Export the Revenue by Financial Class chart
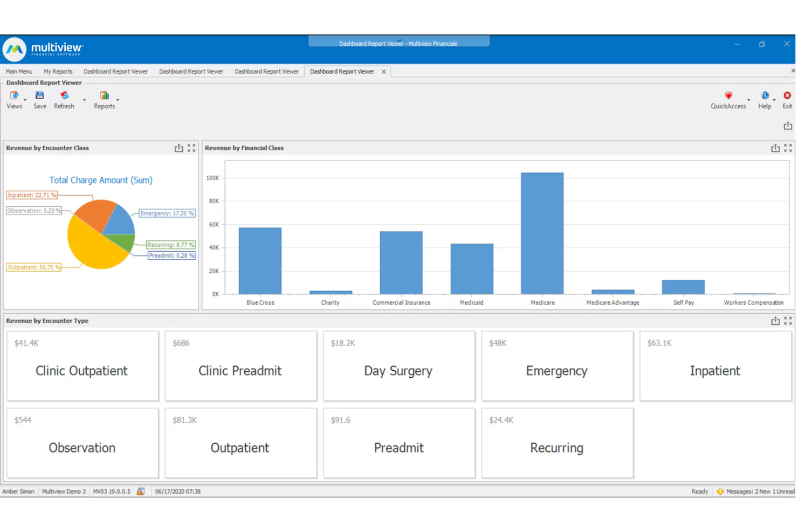This screenshot has width=798, height=532. [775, 148]
